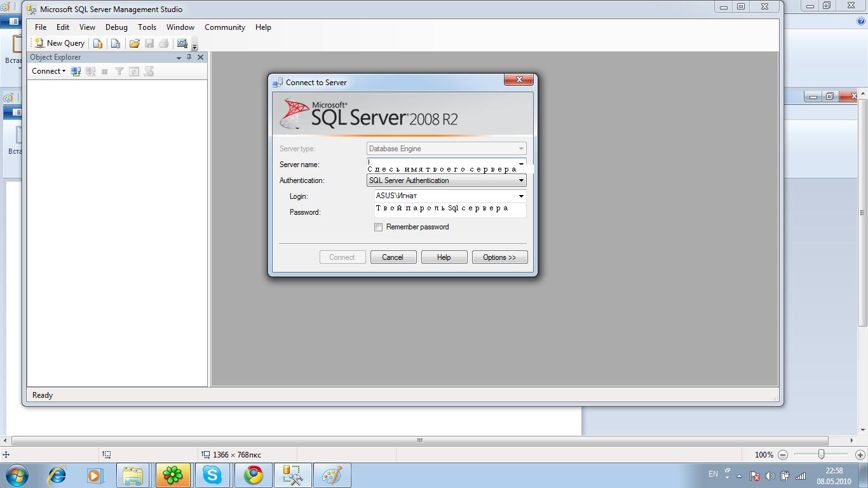Click the Print icon in toolbar
The height and width of the screenshot is (488, 868).
click(164, 43)
